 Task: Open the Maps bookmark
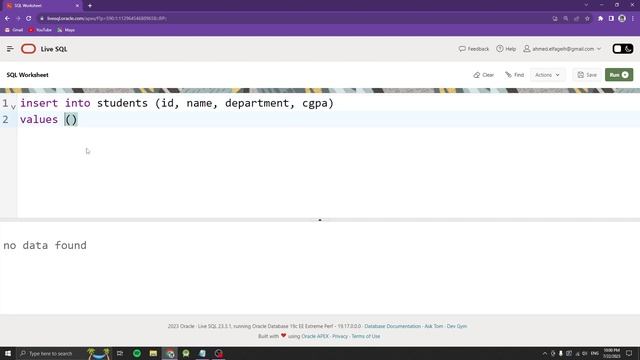pyautogui.click(x=66, y=30)
